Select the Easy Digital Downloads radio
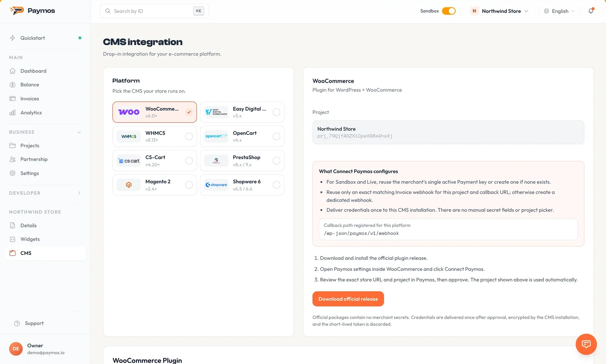This screenshot has height=364, width=606. [x=276, y=112]
